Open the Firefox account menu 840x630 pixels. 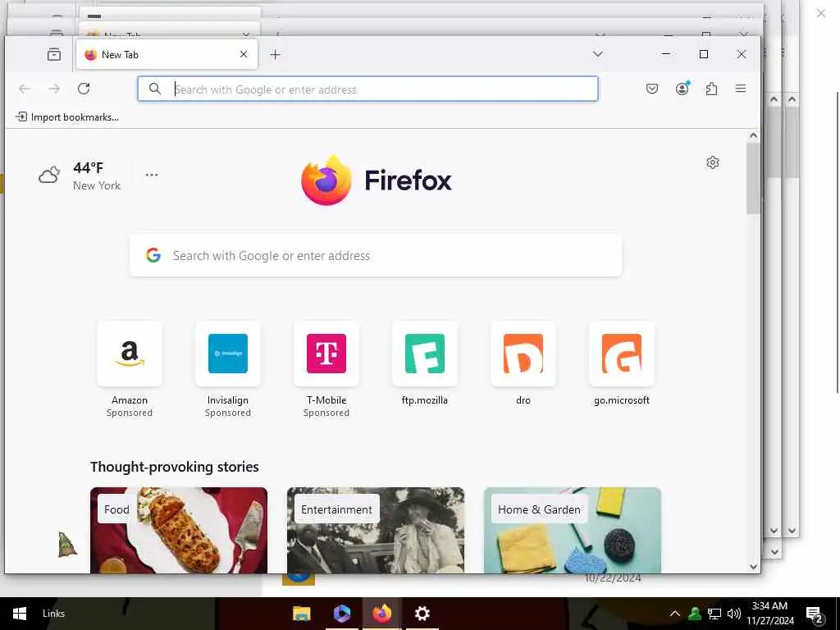coord(682,89)
